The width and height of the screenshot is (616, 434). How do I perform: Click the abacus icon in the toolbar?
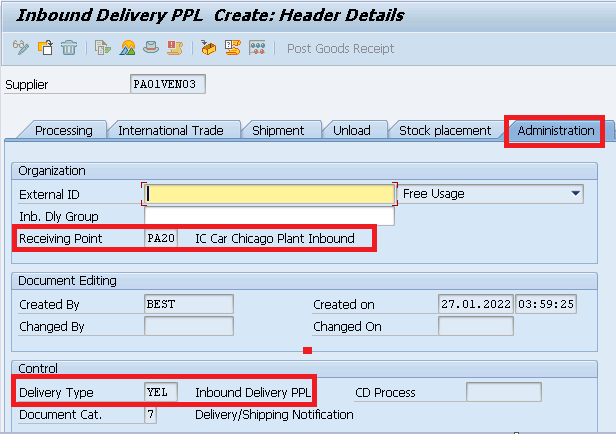[x=257, y=48]
